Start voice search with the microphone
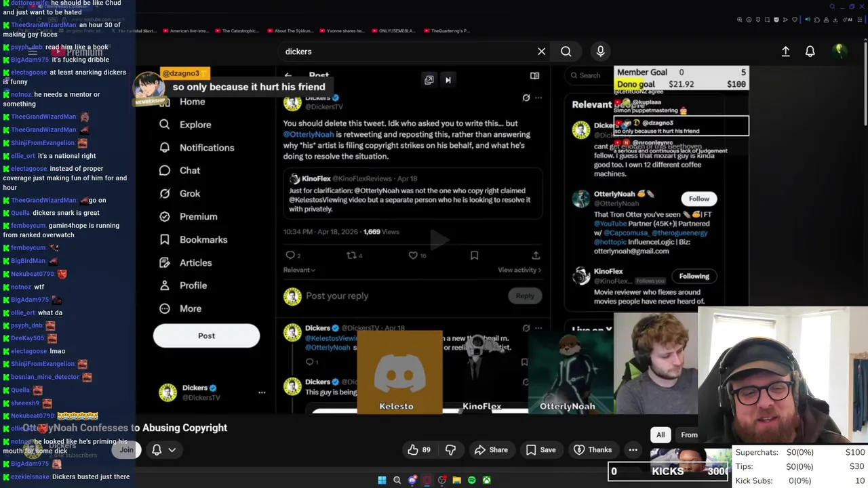 click(600, 52)
